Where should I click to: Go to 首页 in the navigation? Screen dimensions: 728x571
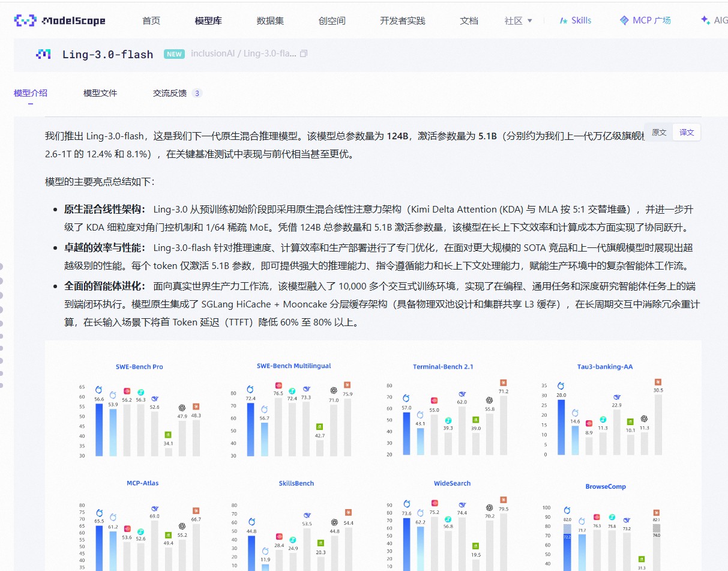[151, 20]
